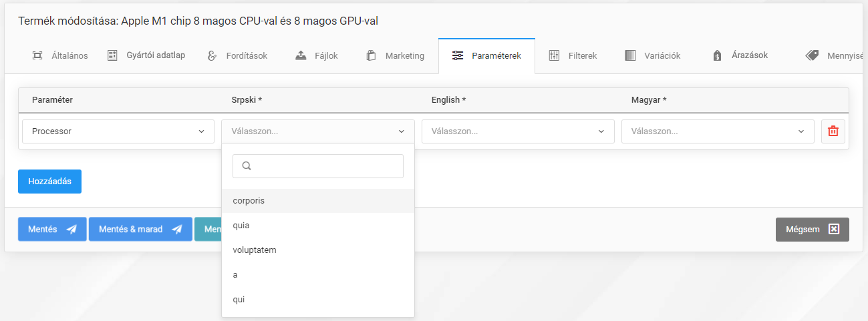Switch to the Filterek tab
The image size is (868, 321).
point(573,55)
